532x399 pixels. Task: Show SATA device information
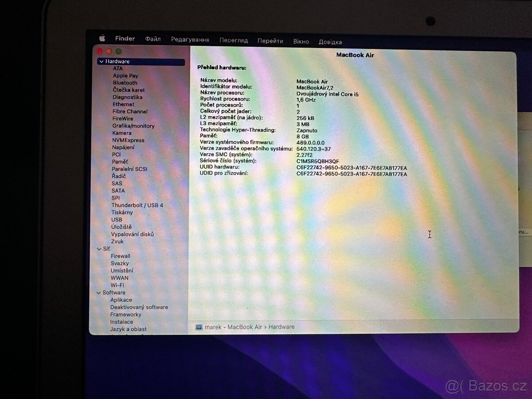118,191
